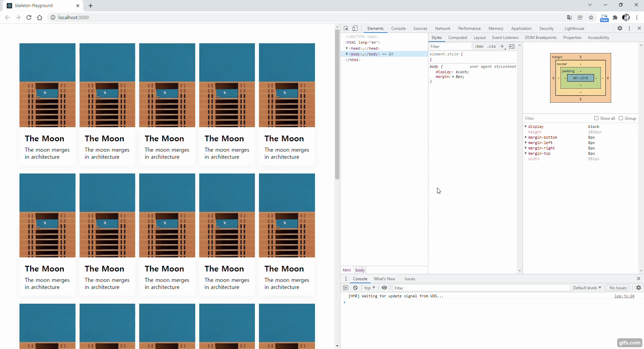The height and width of the screenshot is (349, 644).
Task: Toggle the :hov element state button
Action: coord(479,47)
